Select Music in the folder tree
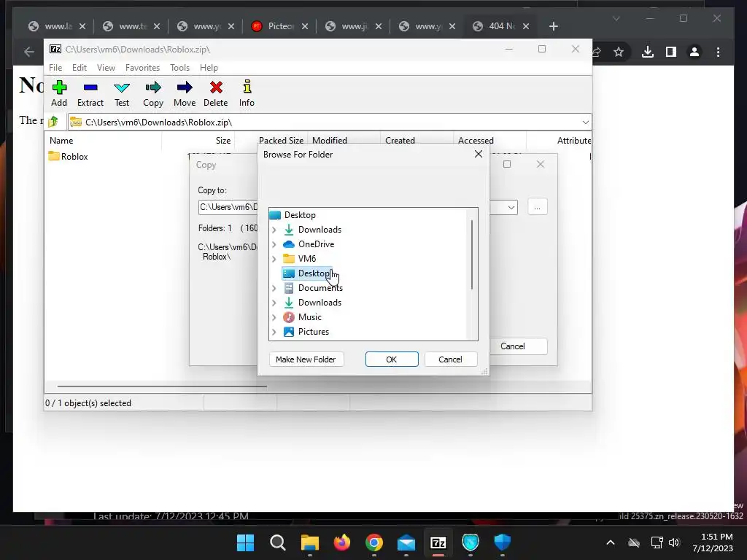The image size is (747, 560). pyautogui.click(x=303, y=317)
